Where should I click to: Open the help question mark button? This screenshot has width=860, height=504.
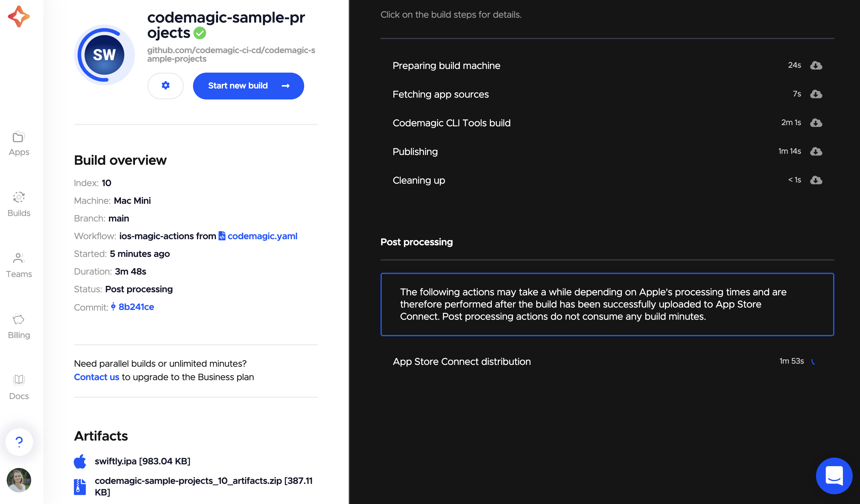19,442
